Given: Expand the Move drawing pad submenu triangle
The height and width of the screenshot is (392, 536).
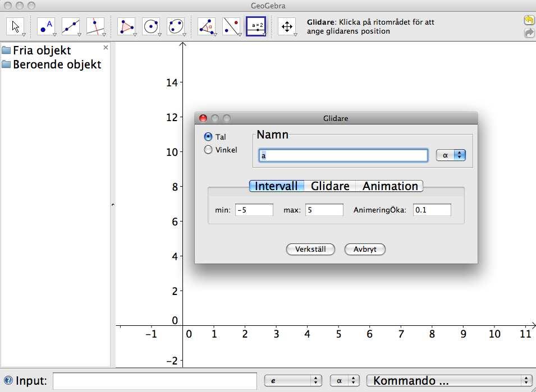Looking at the screenshot, I should coord(295,34).
